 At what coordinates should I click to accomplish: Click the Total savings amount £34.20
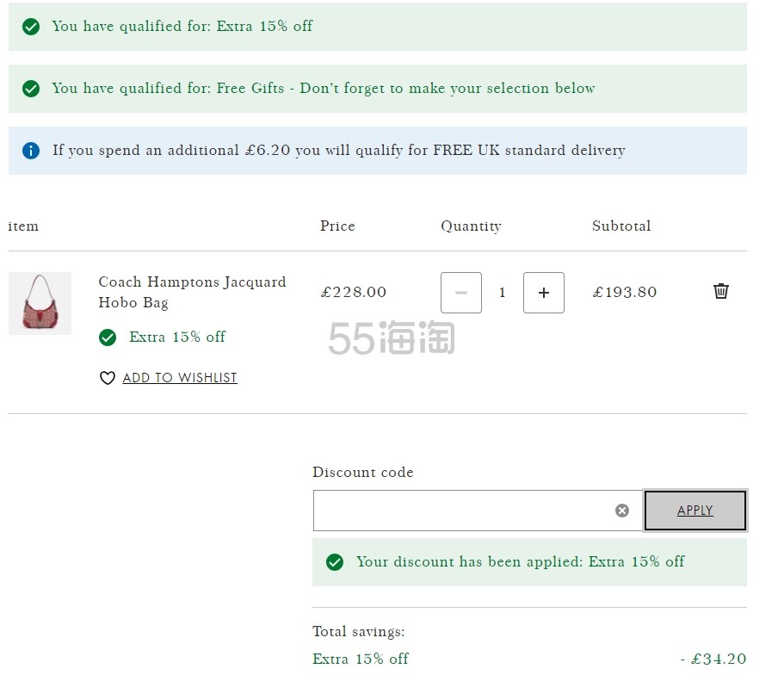point(713,659)
